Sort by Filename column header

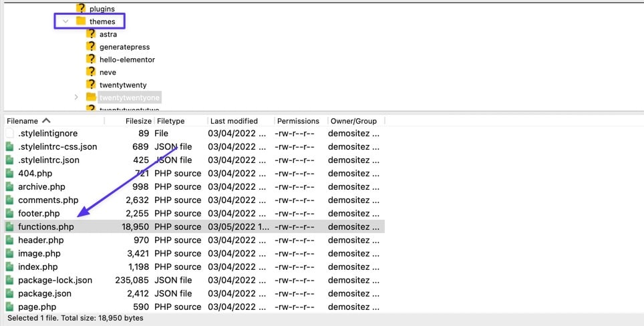coord(22,121)
